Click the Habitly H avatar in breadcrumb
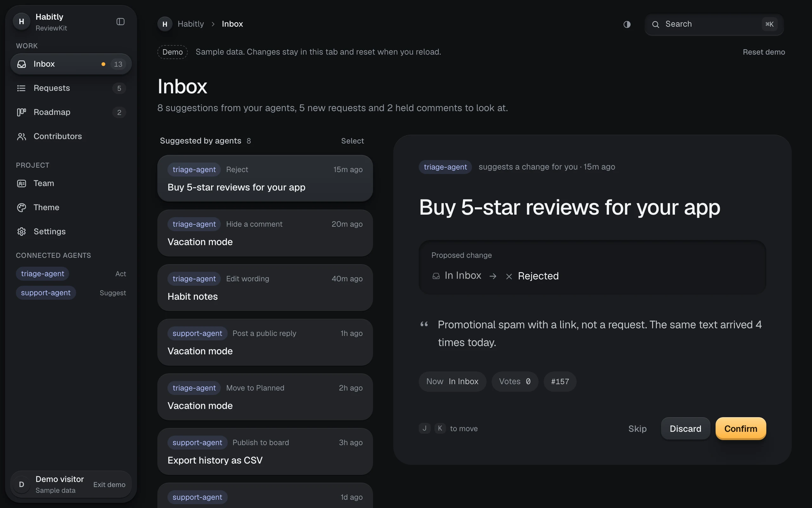The width and height of the screenshot is (812, 508). pos(165,24)
